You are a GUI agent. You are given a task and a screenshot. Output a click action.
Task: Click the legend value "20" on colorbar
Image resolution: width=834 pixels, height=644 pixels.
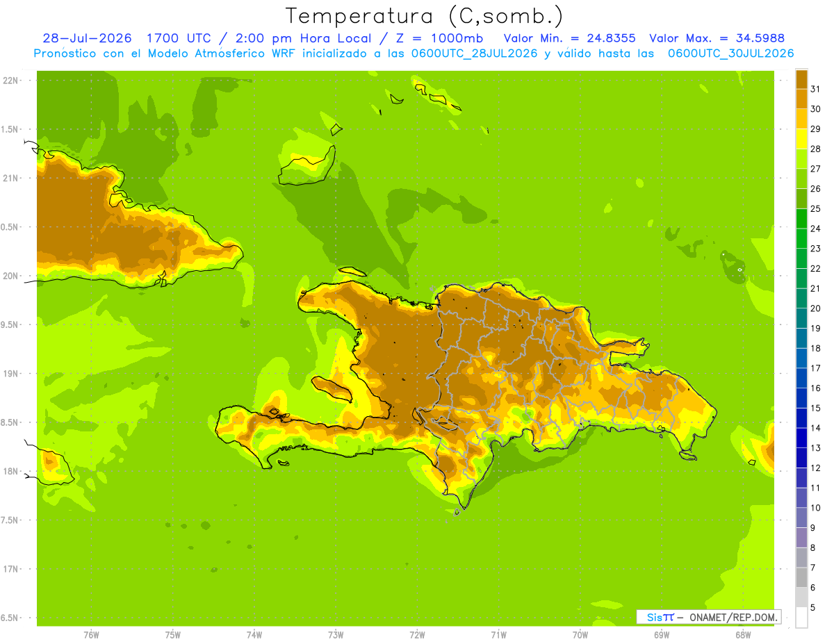815,308
